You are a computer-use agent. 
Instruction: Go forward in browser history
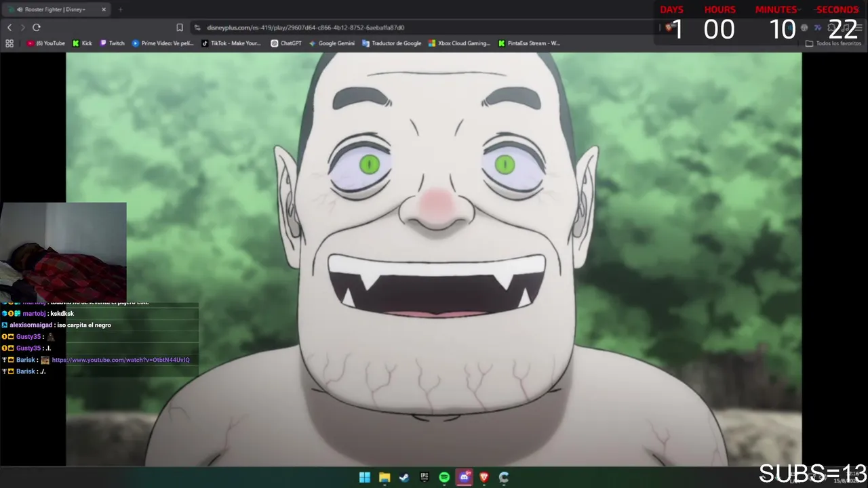[x=22, y=27]
